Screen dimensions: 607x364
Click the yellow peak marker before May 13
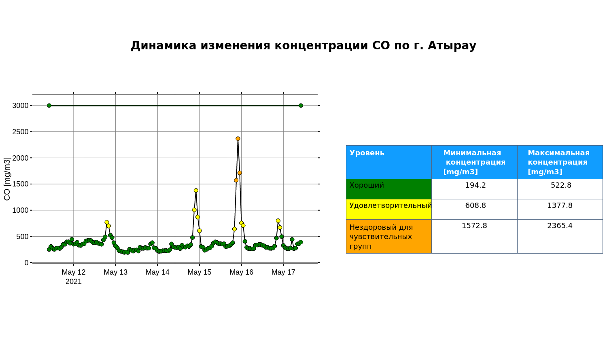107,222
